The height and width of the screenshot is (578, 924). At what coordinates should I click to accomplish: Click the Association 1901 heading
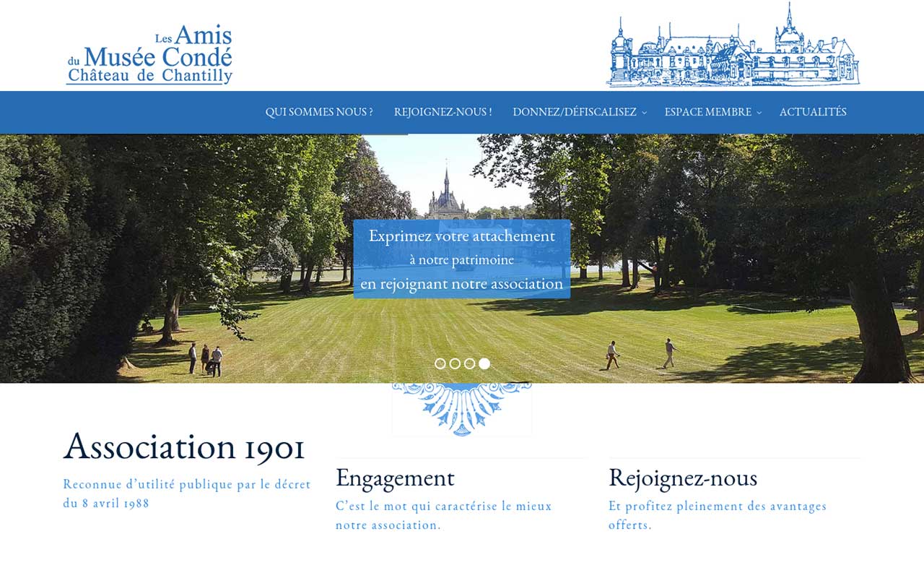pos(184,446)
